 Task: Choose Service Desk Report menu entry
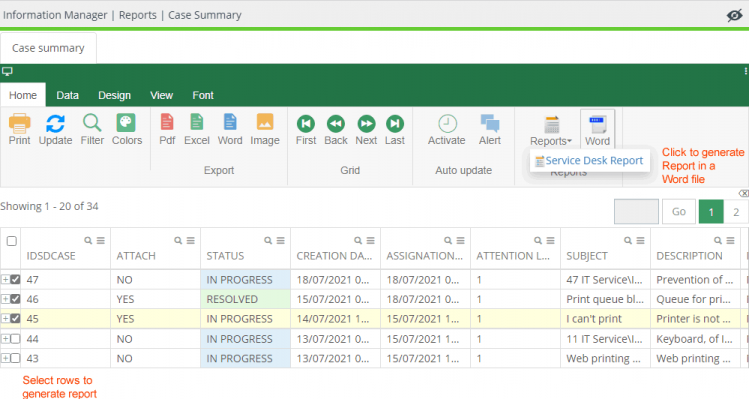coord(589,161)
